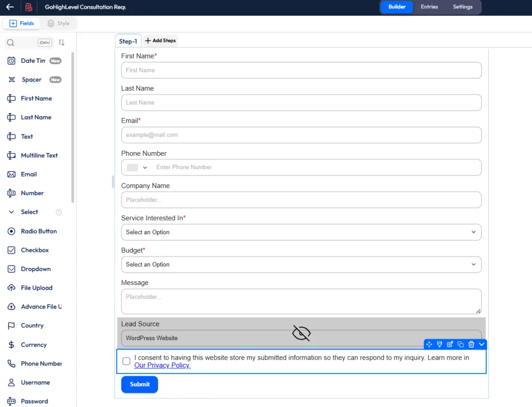Open the Style panel tab
This screenshot has width=532, height=407.
[59, 23]
